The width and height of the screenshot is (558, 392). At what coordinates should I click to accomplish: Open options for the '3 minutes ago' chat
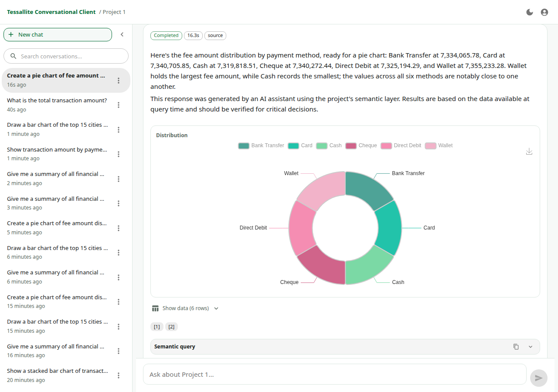point(119,203)
